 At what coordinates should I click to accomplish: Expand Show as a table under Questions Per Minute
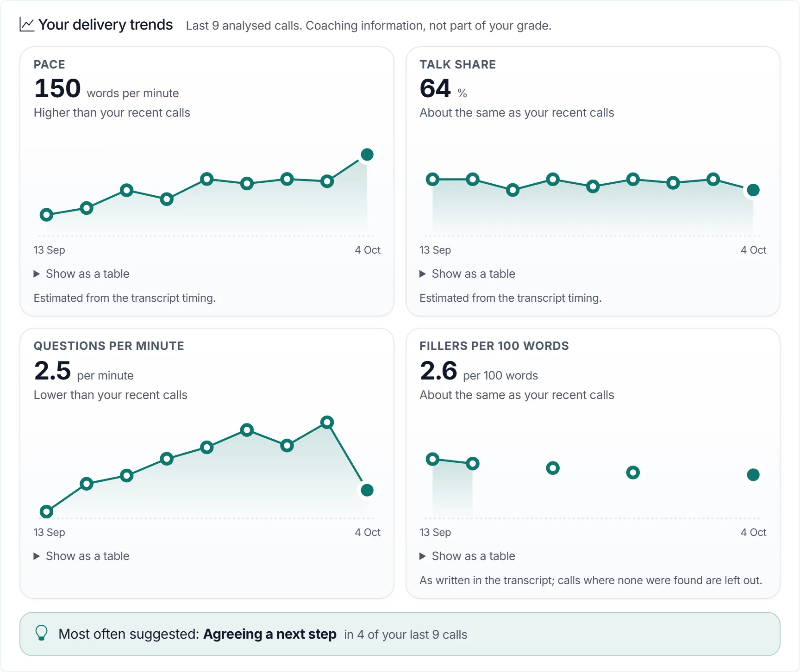point(81,556)
